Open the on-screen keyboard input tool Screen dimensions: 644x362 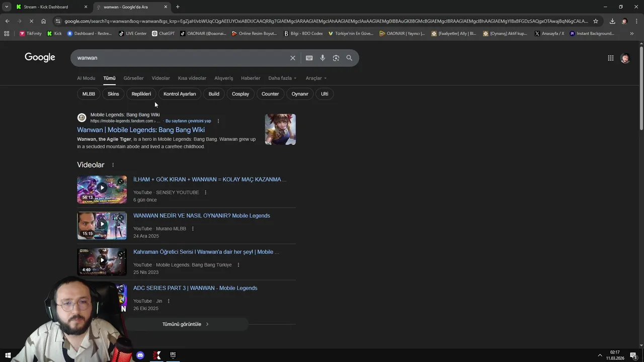[x=309, y=58]
